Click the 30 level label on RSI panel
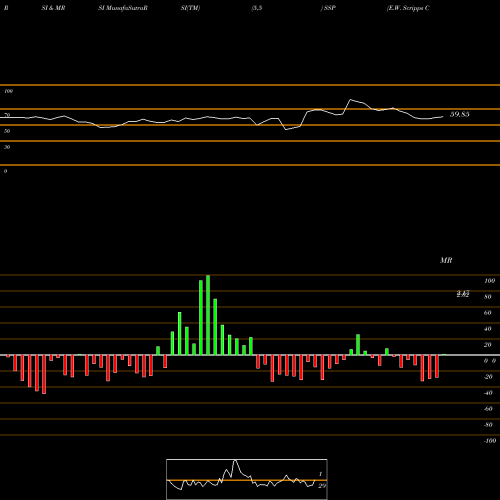 pos(7,147)
